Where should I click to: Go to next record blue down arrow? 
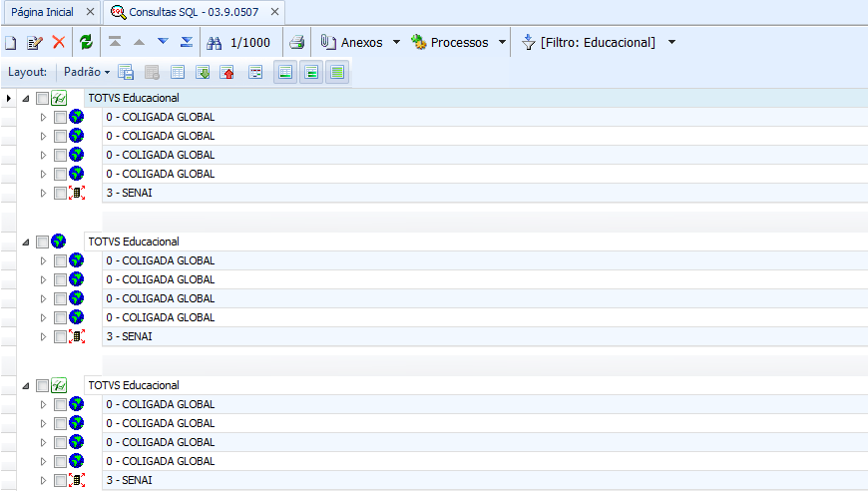163,42
